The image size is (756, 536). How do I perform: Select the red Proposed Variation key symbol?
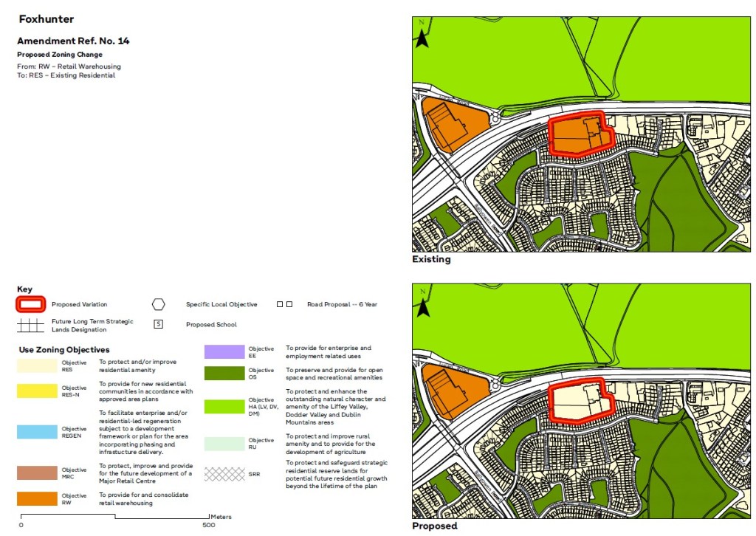coord(31,303)
